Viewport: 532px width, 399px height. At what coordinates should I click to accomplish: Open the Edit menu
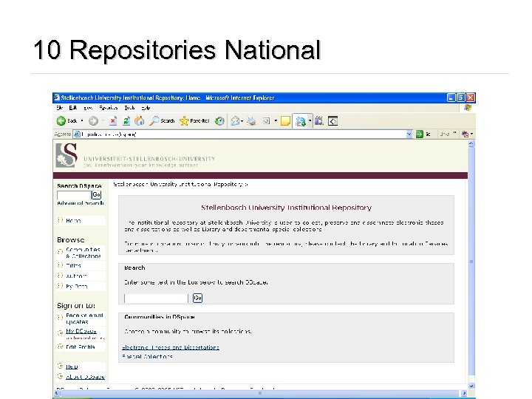(73, 108)
